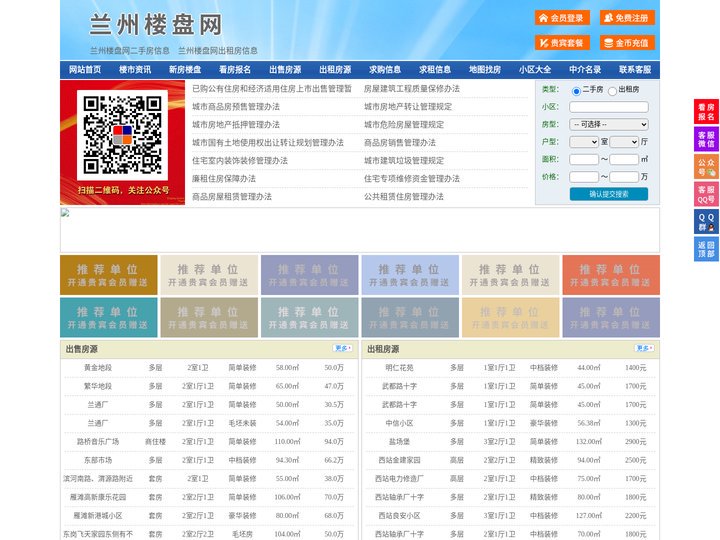720x540 pixels.
Task: Open the 新房楼盘 navigation item
Action: click(x=185, y=70)
